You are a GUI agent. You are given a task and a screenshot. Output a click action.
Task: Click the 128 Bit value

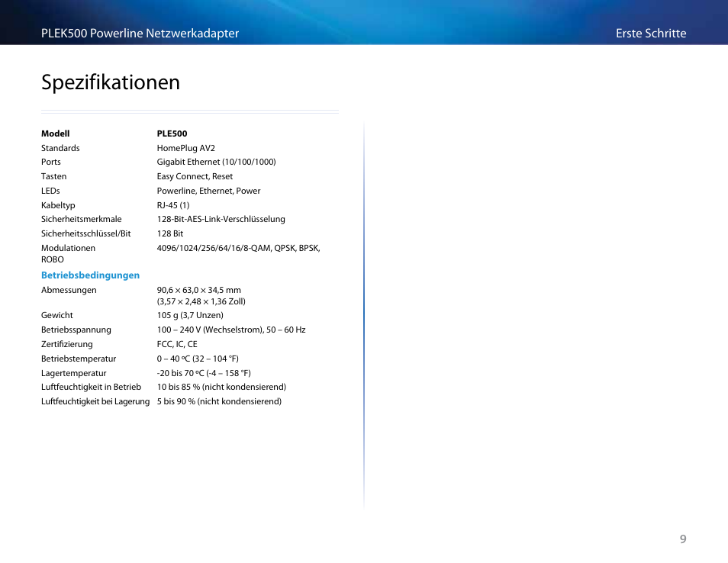tap(170, 233)
